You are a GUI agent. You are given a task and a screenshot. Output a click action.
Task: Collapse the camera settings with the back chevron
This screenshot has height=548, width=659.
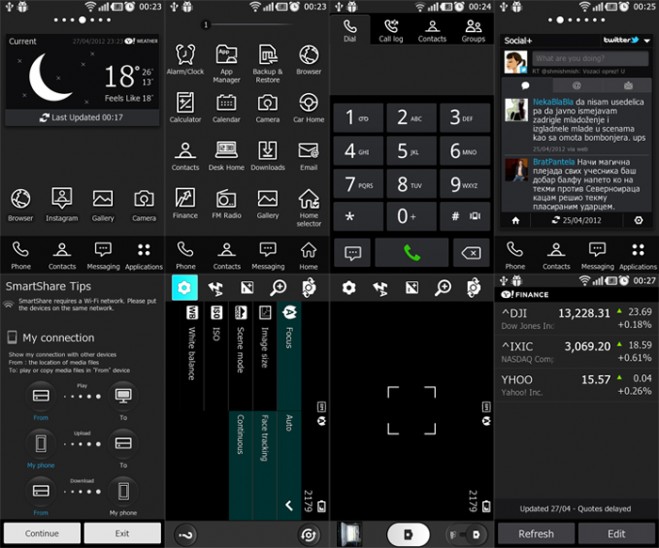[x=289, y=506]
